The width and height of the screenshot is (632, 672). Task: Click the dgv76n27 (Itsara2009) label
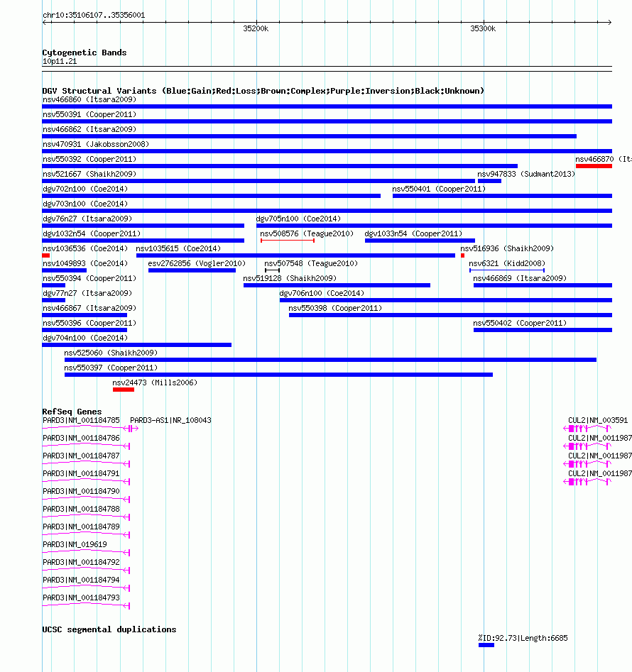click(x=87, y=219)
